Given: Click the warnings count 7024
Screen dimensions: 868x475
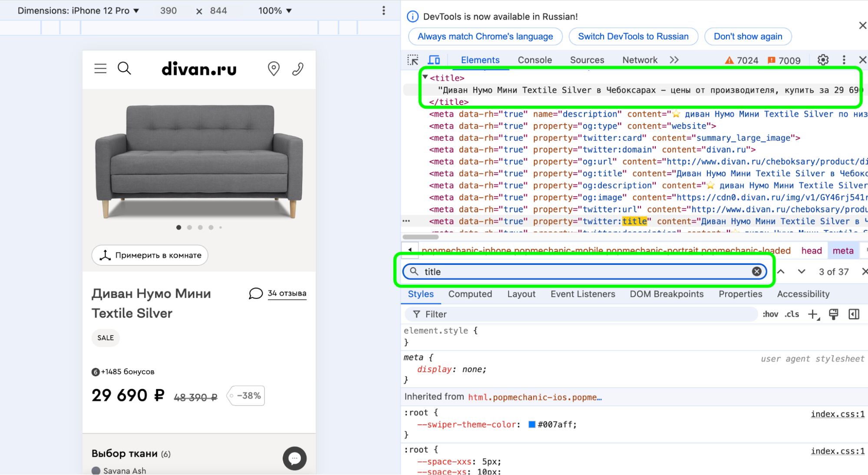Looking at the screenshot, I should pyautogui.click(x=742, y=60).
